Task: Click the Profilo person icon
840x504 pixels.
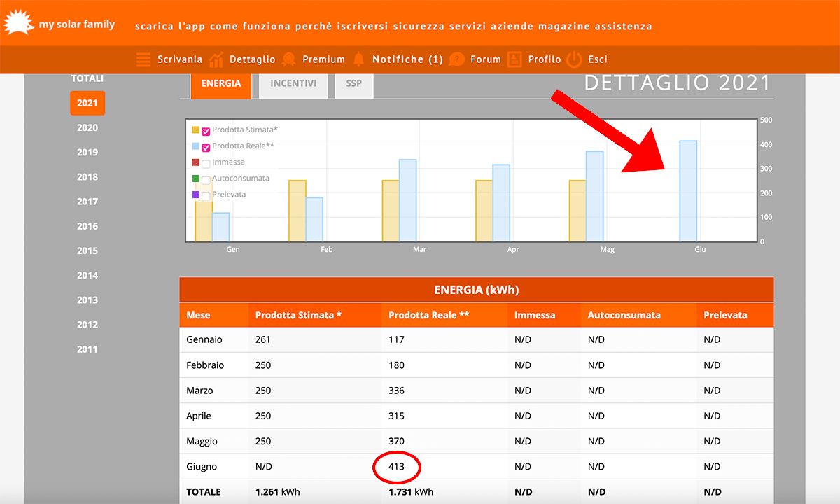Action: tap(514, 59)
